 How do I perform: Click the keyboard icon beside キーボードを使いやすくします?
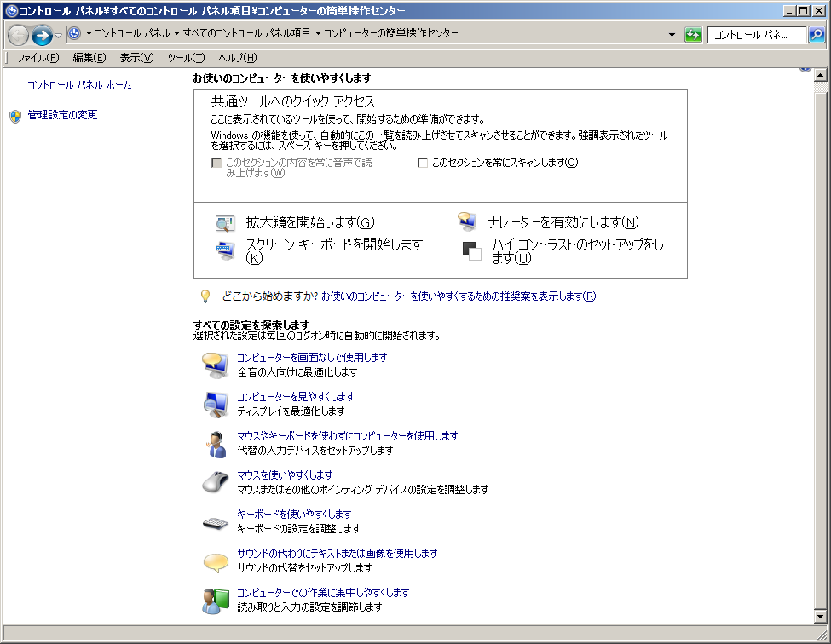tap(214, 521)
